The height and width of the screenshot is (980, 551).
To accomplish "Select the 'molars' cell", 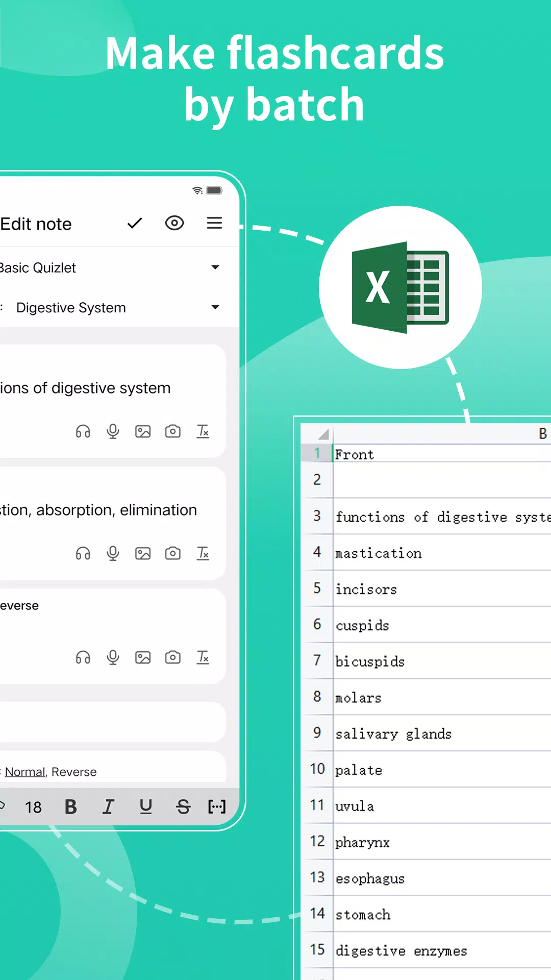I will 442,698.
